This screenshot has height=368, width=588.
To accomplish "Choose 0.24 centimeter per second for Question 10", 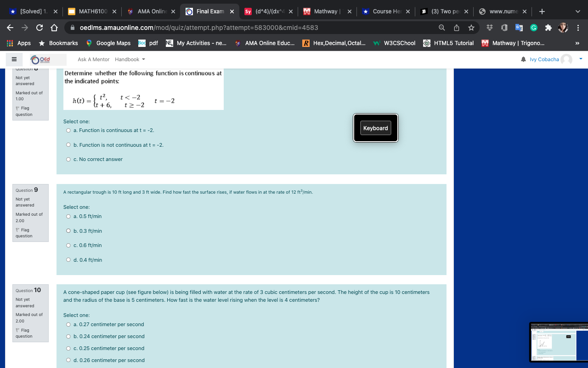I will 68,336.
